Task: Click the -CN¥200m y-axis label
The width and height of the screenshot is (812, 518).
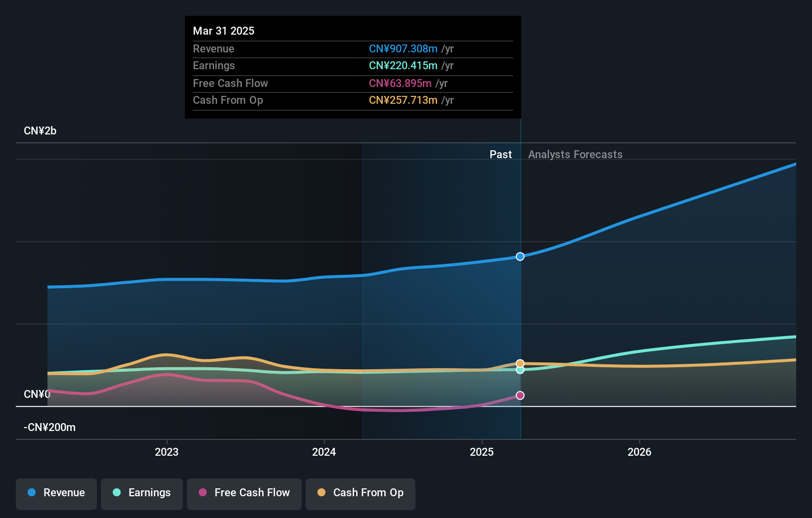Action: tap(50, 428)
